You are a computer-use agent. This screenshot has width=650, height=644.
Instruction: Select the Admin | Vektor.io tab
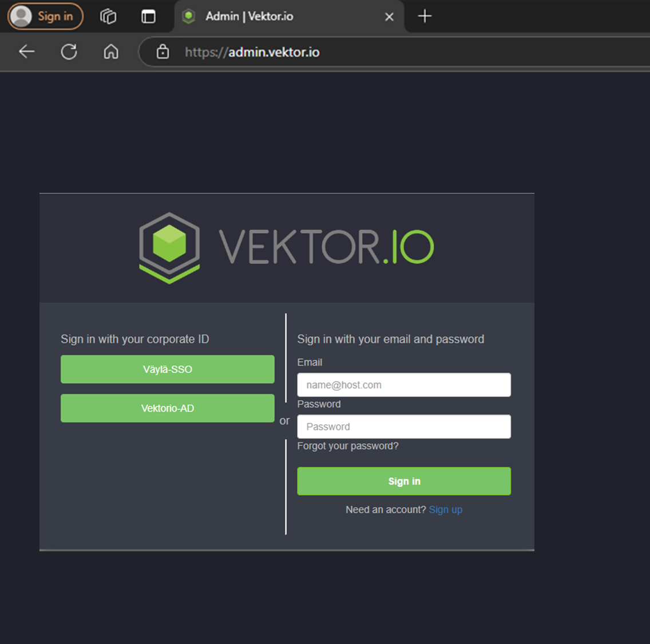pyautogui.click(x=289, y=17)
